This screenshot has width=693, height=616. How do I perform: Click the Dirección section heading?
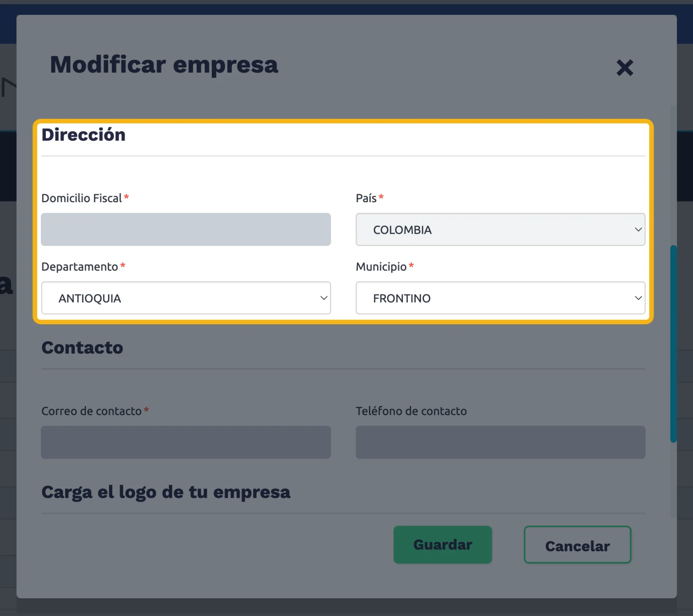pyautogui.click(x=84, y=135)
